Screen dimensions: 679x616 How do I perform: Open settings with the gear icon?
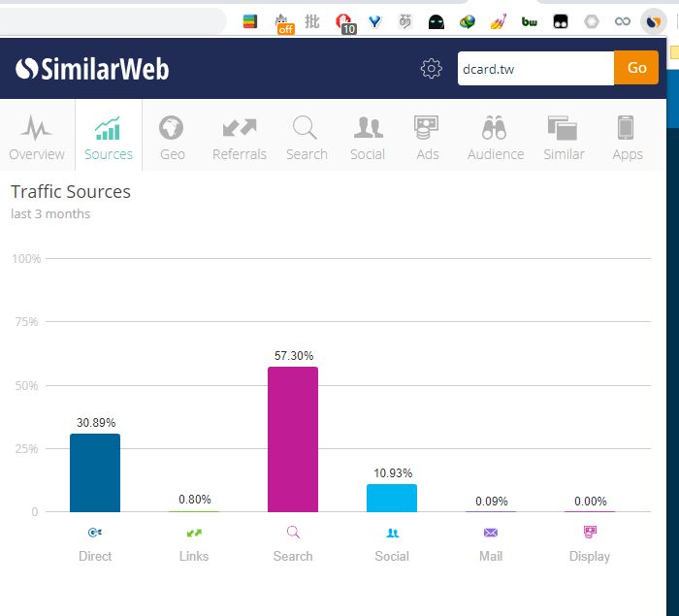point(432,68)
